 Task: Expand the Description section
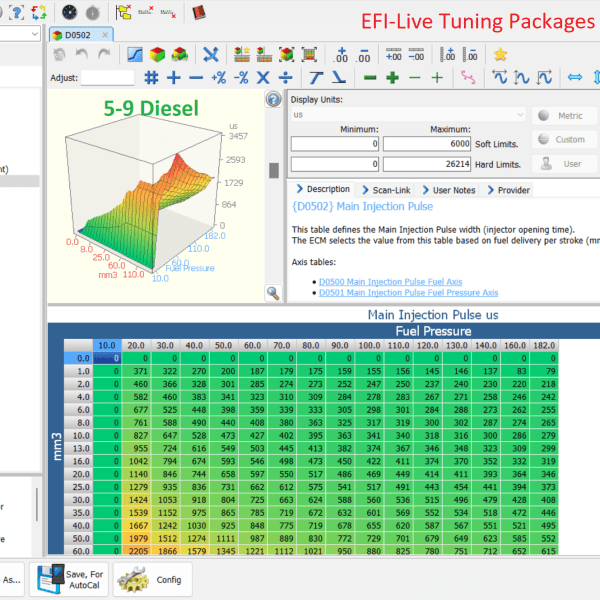point(323,189)
